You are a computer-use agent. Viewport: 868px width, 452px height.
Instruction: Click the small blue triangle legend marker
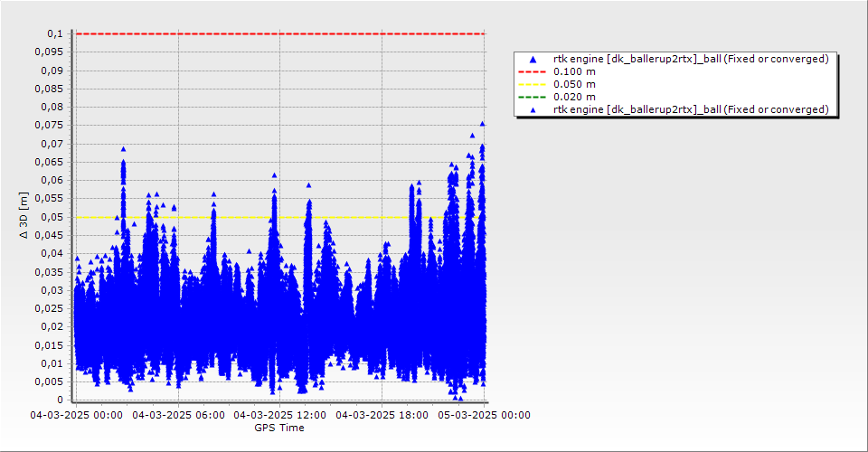point(533,110)
